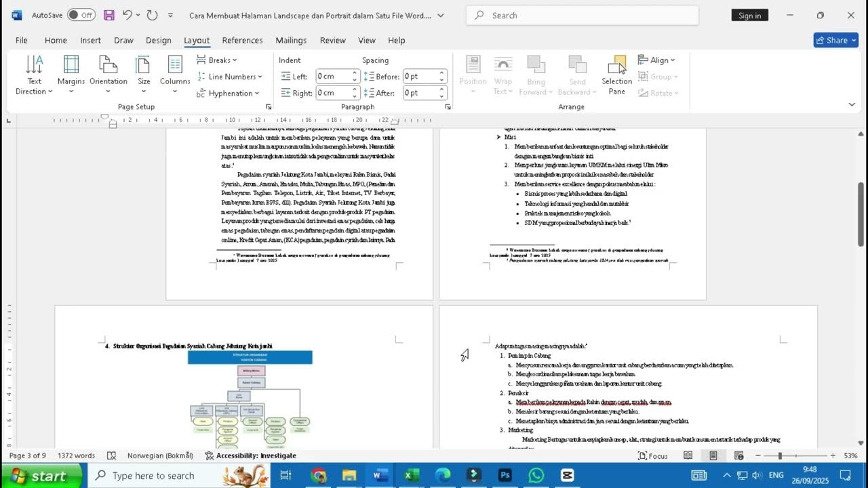Switch to Web Layout view
The image size is (868, 488).
coord(739,455)
